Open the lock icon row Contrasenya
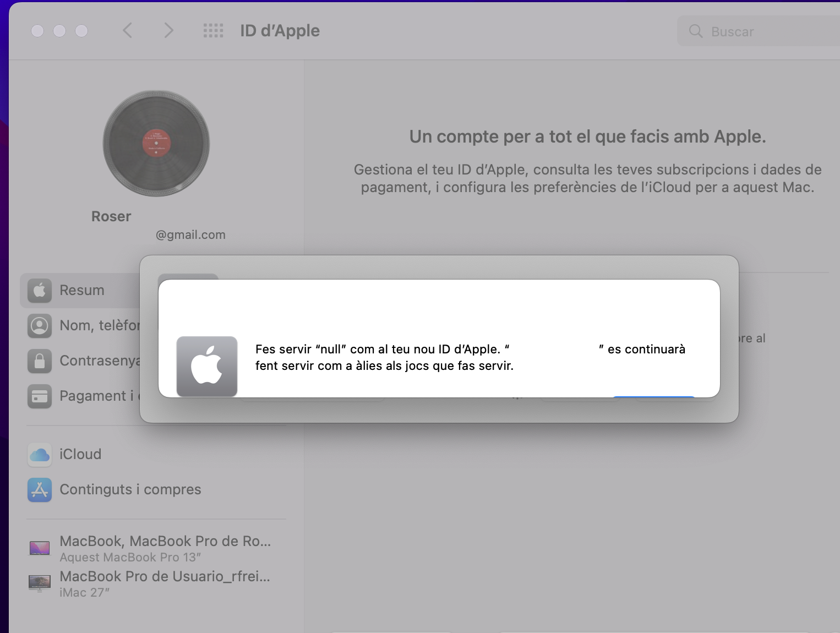Screen dimensions: 840x633 pyautogui.click(x=84, y=361)
